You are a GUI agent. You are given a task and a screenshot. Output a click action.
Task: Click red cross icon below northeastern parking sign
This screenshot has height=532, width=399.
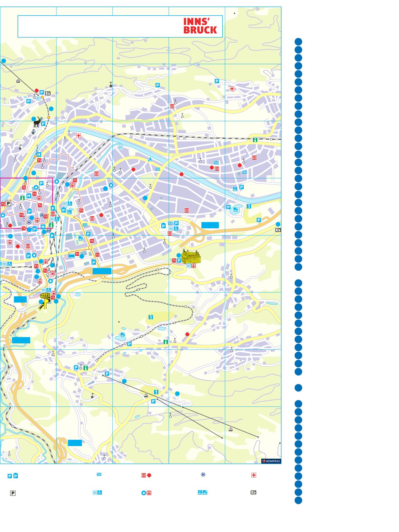click(232, 89)
